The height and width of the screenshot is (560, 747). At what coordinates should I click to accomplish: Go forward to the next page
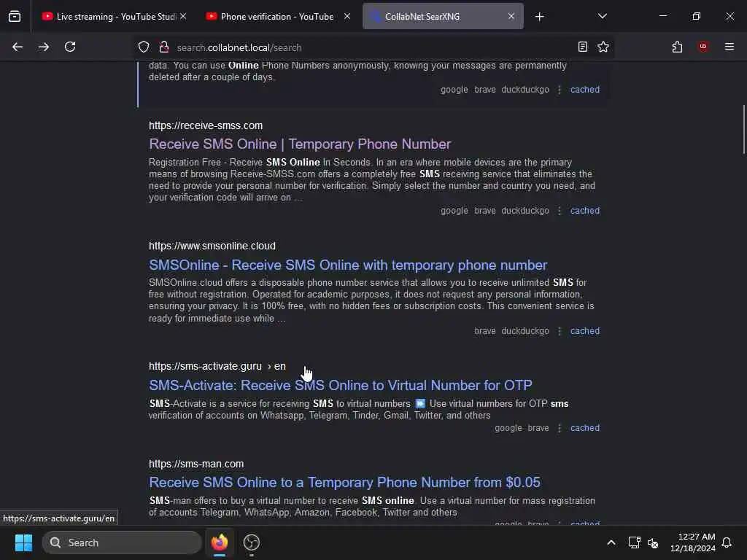(44, 47)
